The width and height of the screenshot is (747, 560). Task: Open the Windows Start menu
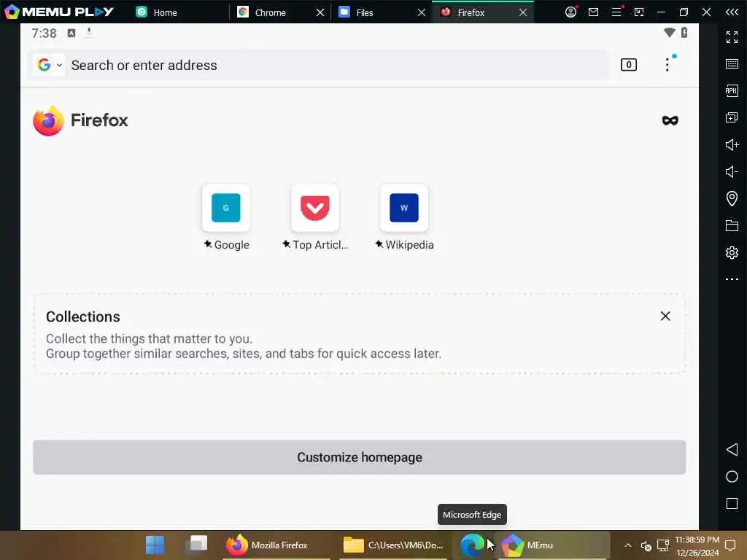click(x=155, y=545)
